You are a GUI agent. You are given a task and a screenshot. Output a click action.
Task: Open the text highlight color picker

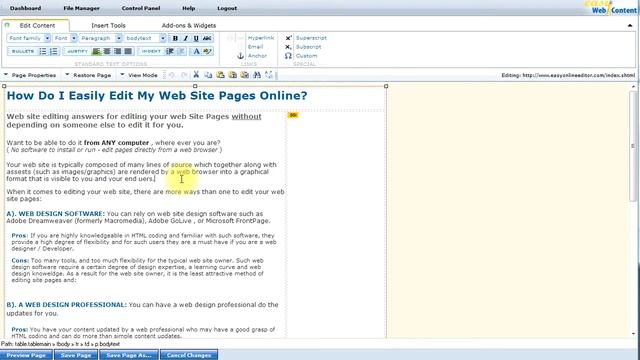click(x=207, y=51)
